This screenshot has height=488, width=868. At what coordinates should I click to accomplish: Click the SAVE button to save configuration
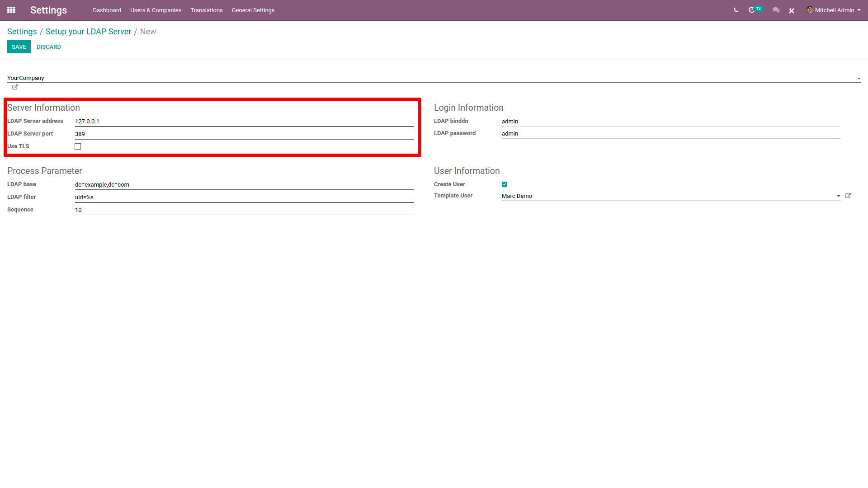point(19,47)
